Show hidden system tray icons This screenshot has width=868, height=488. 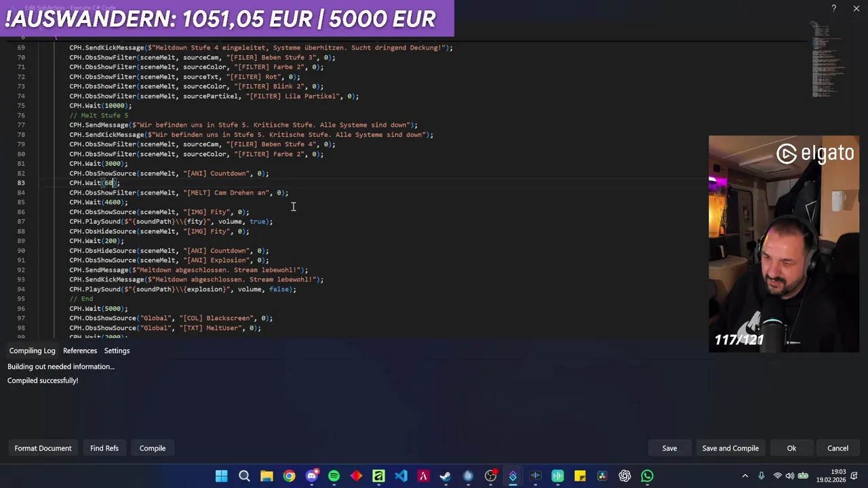745,476
